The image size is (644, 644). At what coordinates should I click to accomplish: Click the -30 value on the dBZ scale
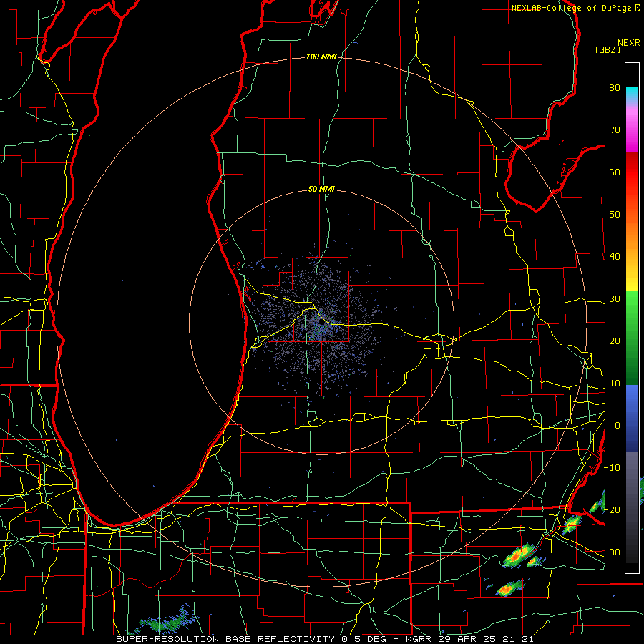click(612, 552)
